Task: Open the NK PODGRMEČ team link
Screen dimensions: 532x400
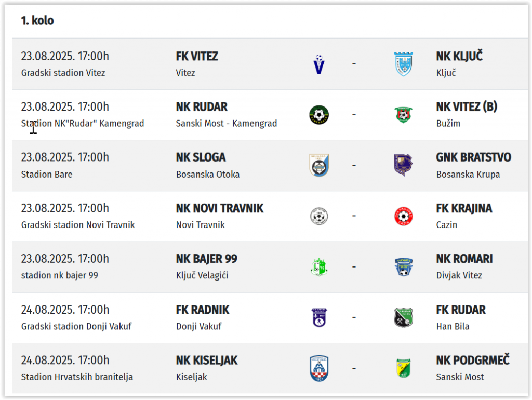Action: pyautogui.click(x=472, y=361)
